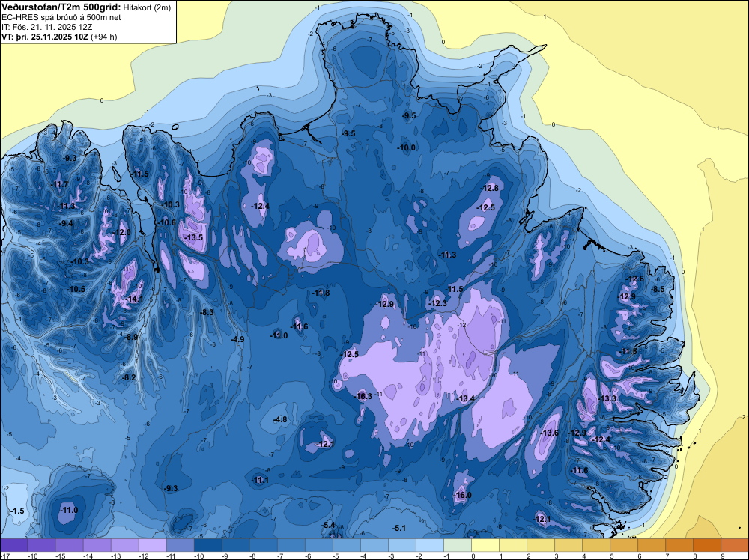Image resolution: width=749 pixels, height=560 pixels.
Task: Click the legend swatch between 0 and 1
Action: coord(485,545)
